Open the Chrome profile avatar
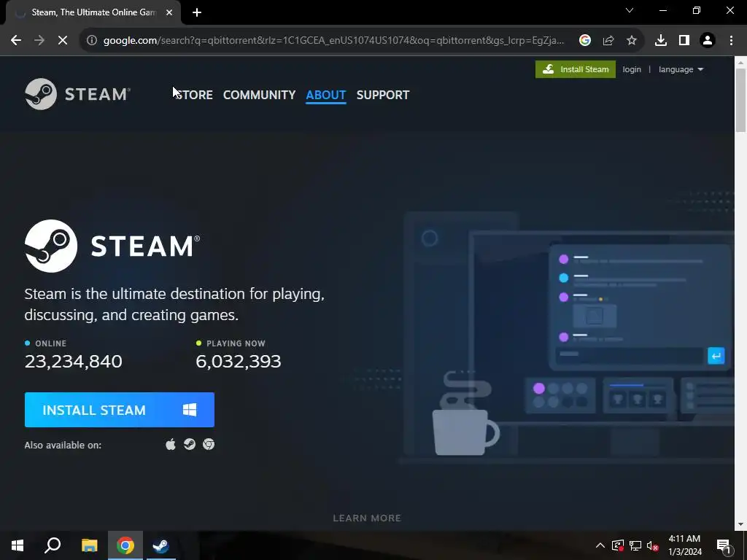The image size is (747, 560). pos(708,41)
